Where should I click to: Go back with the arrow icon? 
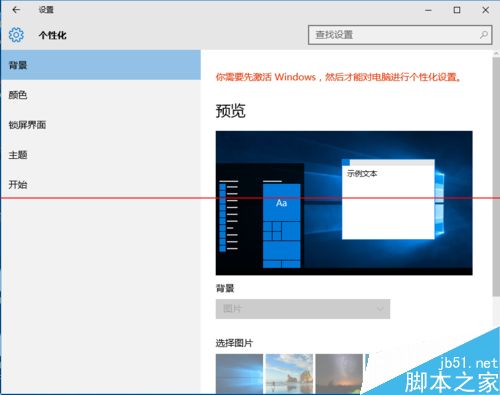tap(16, 10)
